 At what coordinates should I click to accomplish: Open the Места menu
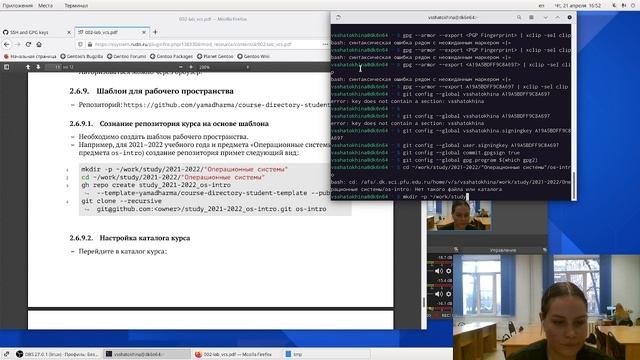click(45, 6)
